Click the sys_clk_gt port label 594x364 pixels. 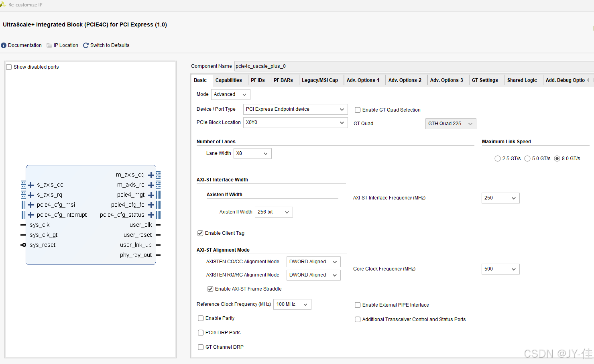(44, 235)
